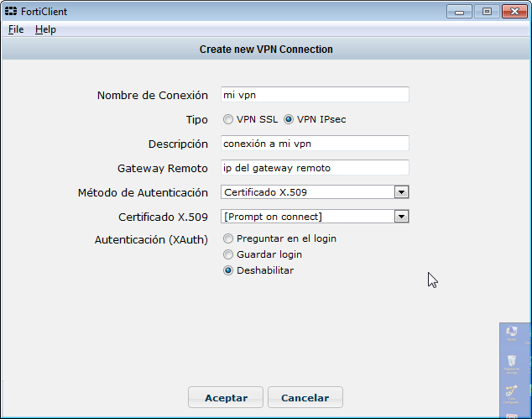This screenshot has width=532, height=419.
Task: Open the Help menu
Action: (45, 29)
